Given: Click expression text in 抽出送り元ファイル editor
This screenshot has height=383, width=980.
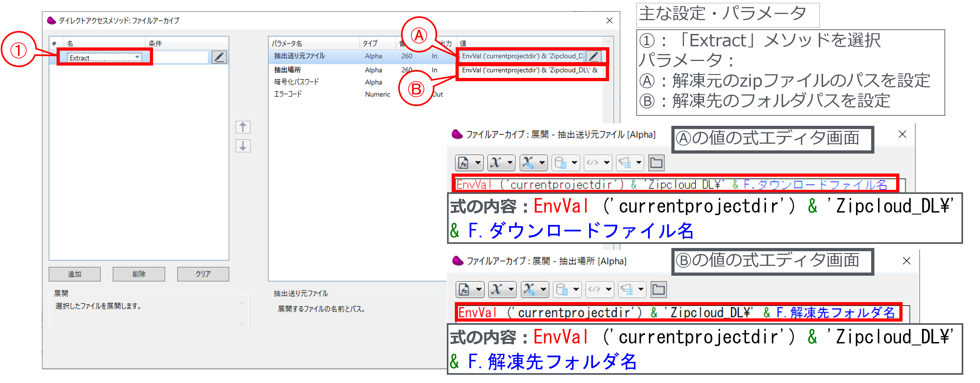Looking at the screenshot, I should pyautogui.click(x=671, y=185).
